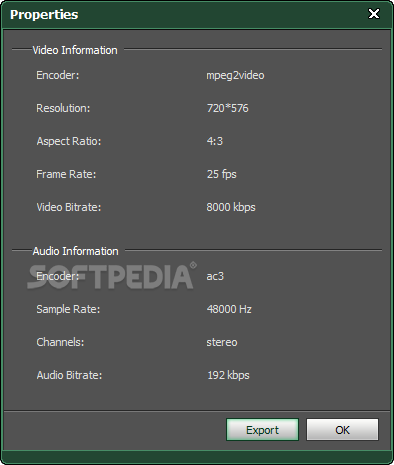Select the 25 fps frame rate value
The width and height of the screenshot is (394, 465).
(x=221, y=174)
